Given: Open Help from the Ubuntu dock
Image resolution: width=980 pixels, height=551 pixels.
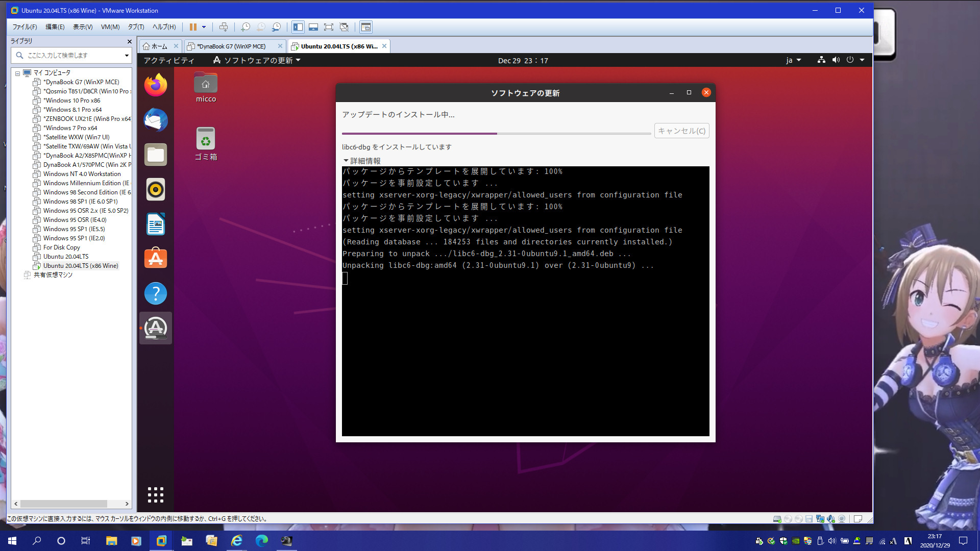Looking at the screenshot, I should tap(156, 293).
